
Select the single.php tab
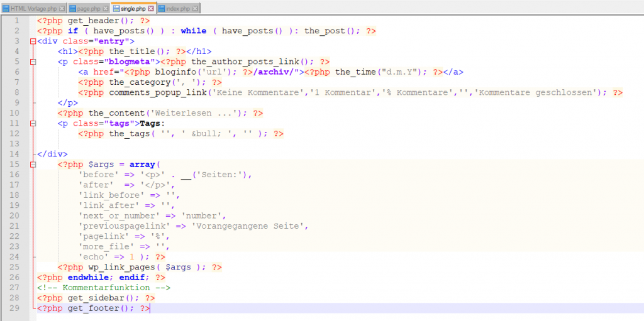(x=133, y=8)
